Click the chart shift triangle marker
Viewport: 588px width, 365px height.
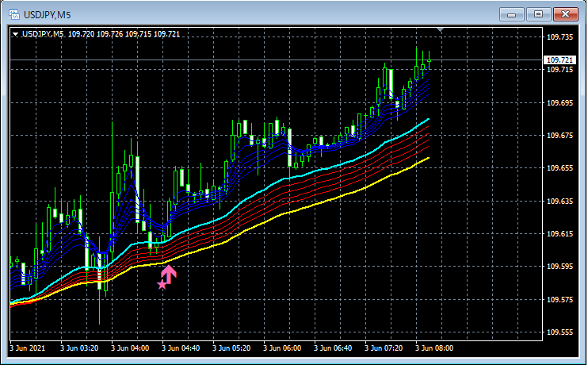(441, 29)
